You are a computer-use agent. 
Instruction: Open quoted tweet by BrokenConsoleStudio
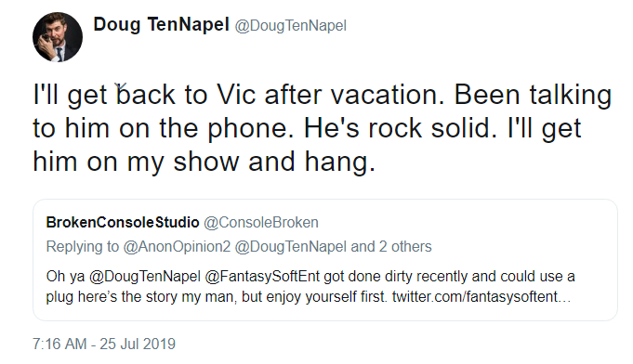[x=325, y=260]
